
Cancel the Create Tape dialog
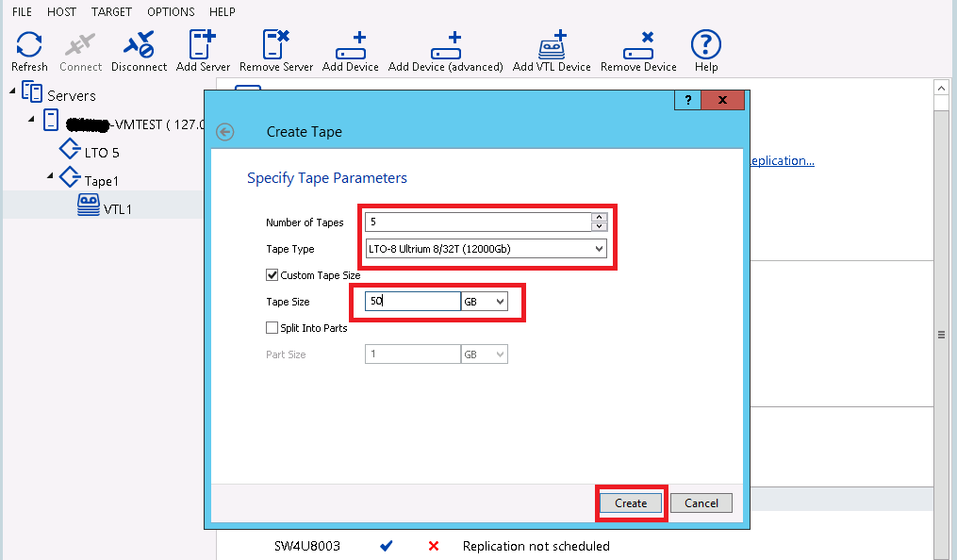click(x=701, y=502)
